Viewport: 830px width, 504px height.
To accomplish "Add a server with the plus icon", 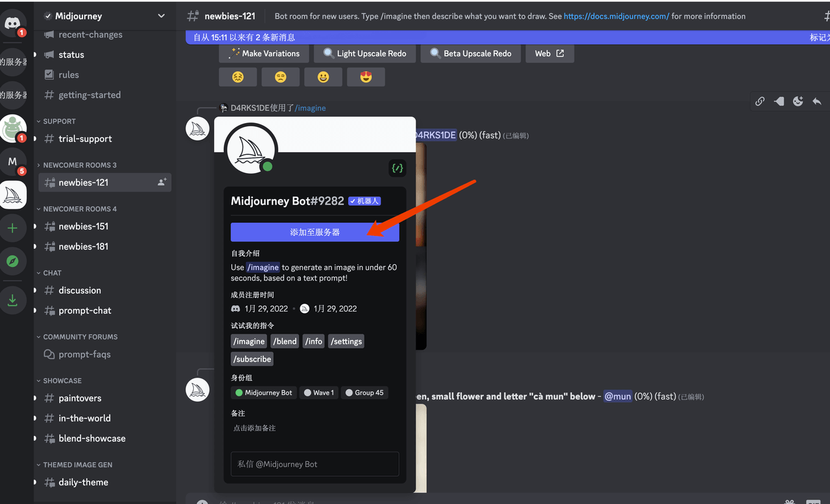I will [12, 228].
